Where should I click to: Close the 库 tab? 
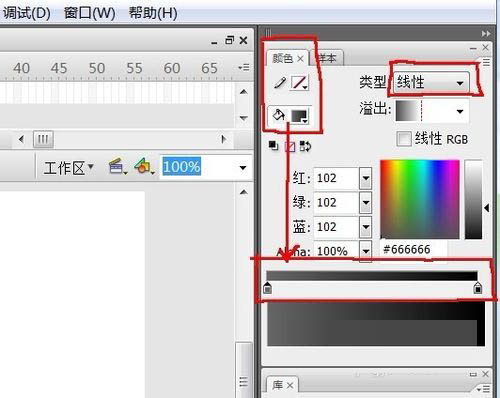(x=290, y=386)
